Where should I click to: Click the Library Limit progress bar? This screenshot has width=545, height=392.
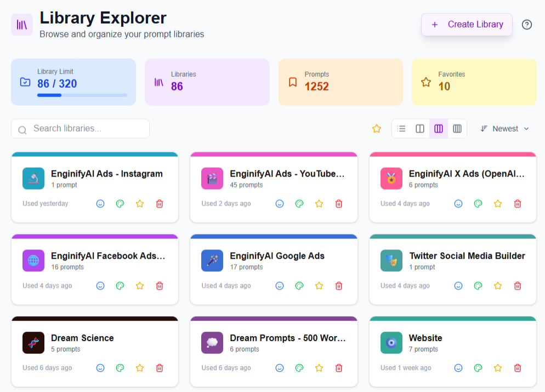(82, 95)
